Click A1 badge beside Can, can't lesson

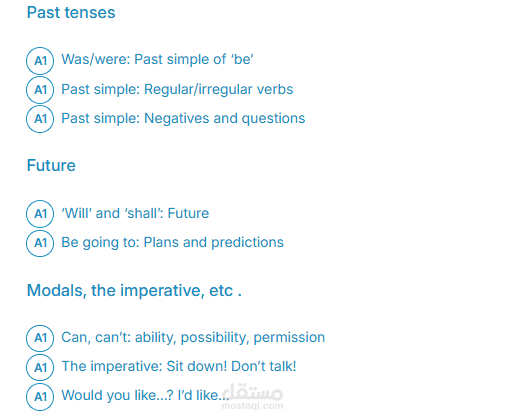(x=40, y=338)
